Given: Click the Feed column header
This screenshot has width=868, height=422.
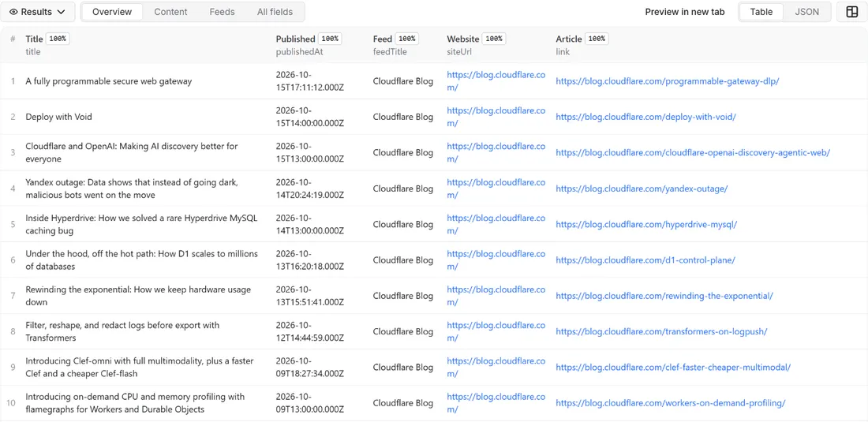Looking at the screenshot, I should [x=383, y=39].
